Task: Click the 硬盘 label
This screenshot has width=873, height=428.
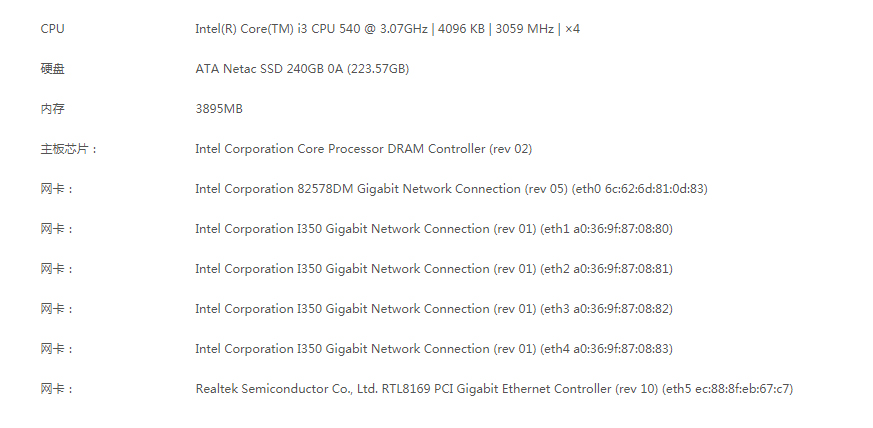Action: [x=52, y=69]
